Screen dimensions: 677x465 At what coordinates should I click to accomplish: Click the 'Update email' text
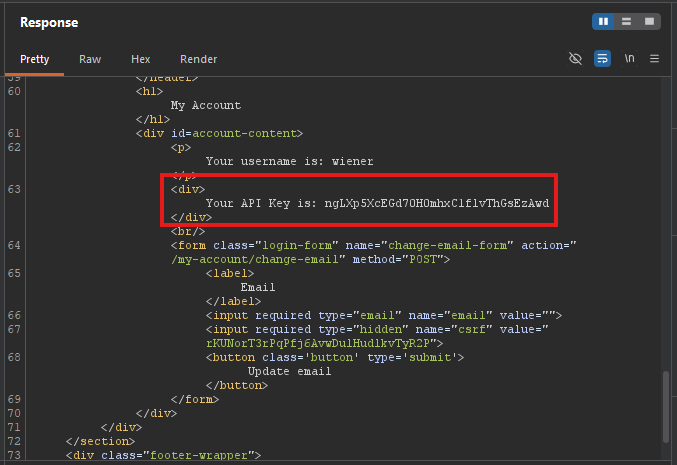point(289,371)
